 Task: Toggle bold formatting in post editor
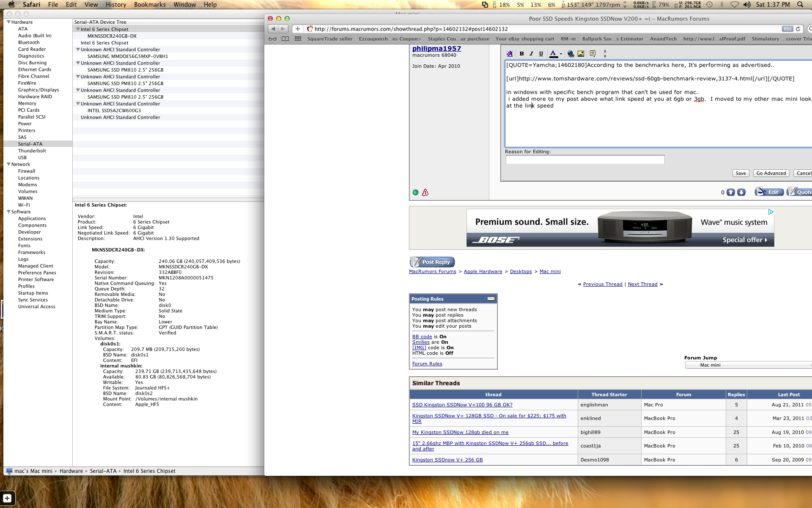[x=521, y=54]
